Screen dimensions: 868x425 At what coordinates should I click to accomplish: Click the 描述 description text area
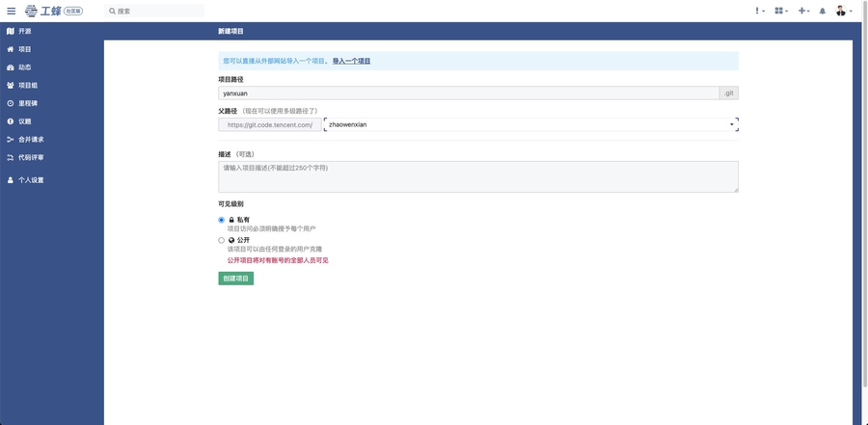tap(477, 175)
